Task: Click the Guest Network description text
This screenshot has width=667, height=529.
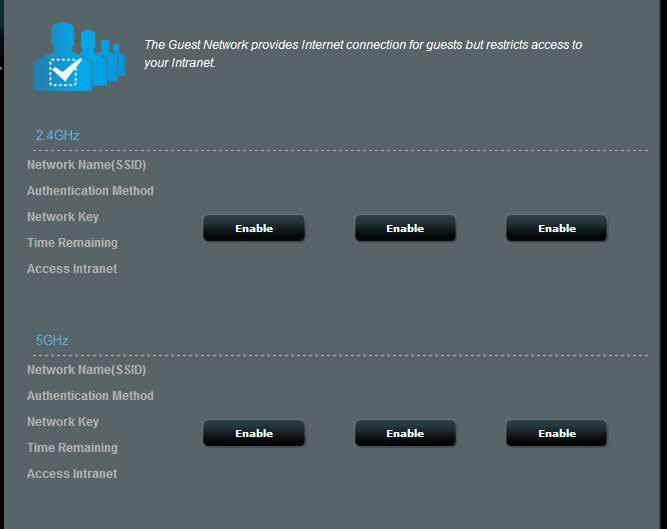Action: 363,54
